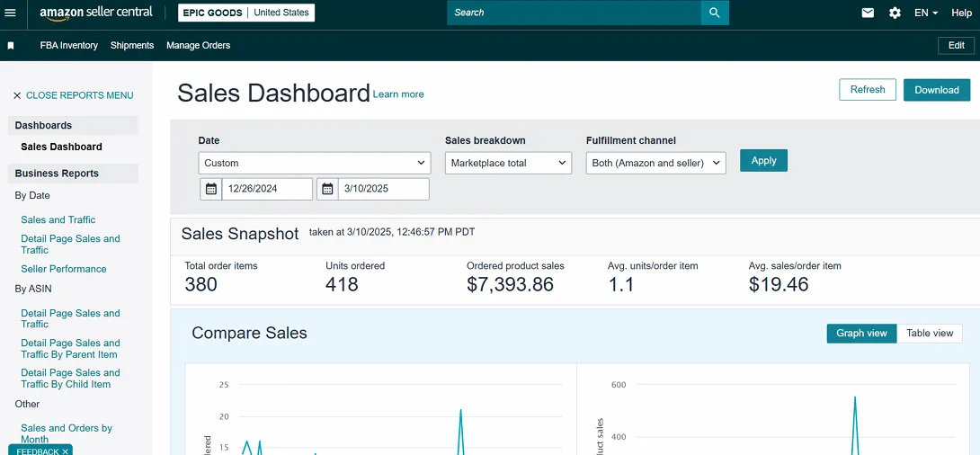Dismiss the Feedback tab with its X

click(65, 451)
